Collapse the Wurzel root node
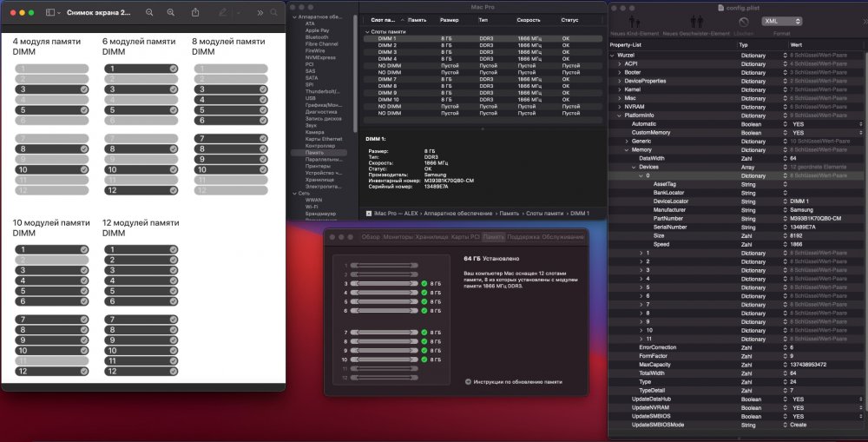Viewport: 868px width, 442px height. point(612,56)
